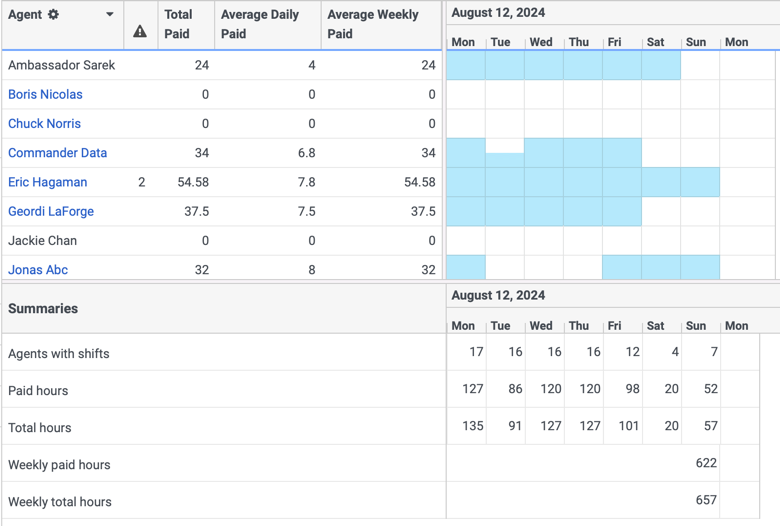Open Chuck Norris agent link
780x526 pixels.
click(44, 124)
